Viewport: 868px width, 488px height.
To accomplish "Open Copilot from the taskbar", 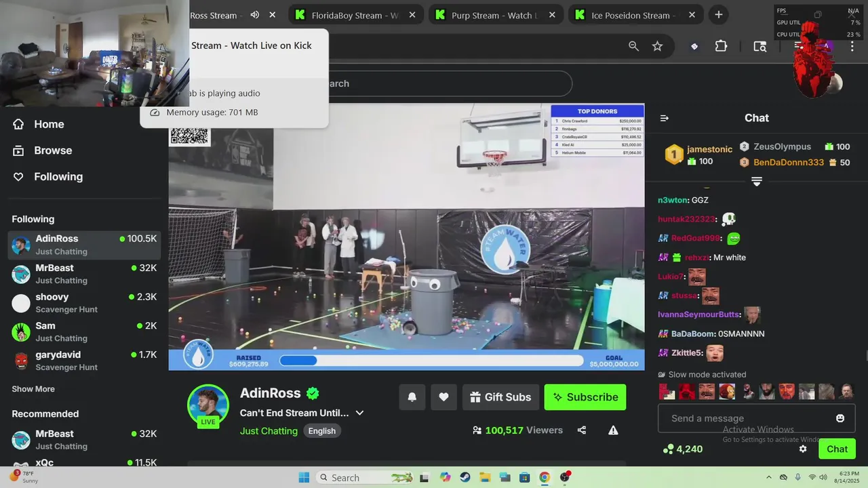I will point(445,477).
